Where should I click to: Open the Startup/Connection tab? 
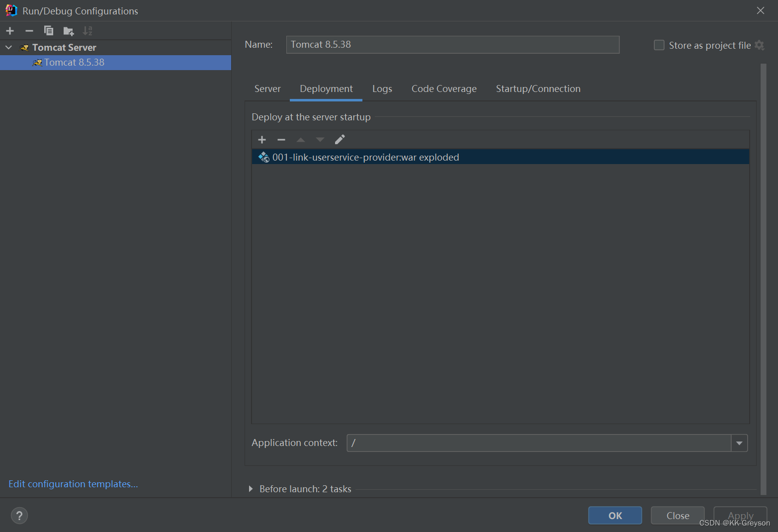[538, 89]
